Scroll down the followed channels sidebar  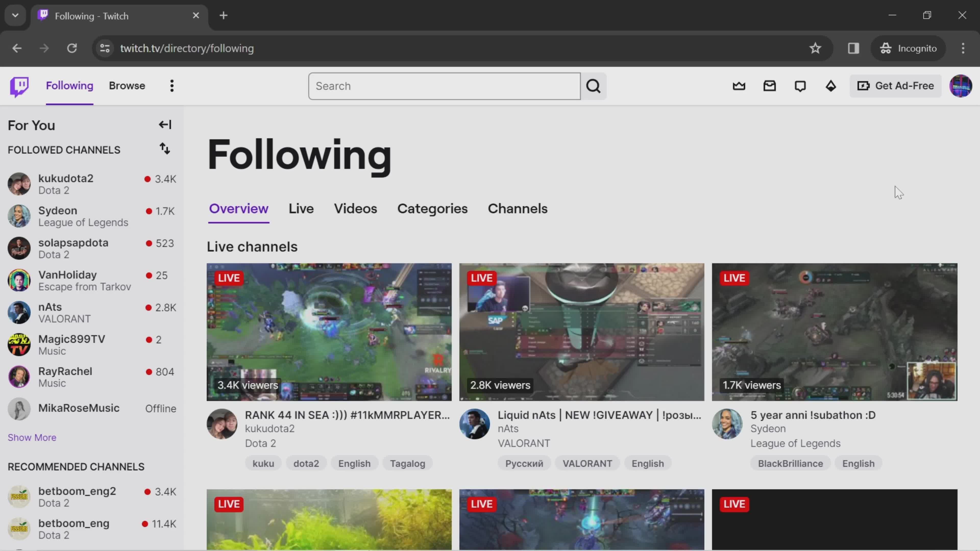(32, 437)
